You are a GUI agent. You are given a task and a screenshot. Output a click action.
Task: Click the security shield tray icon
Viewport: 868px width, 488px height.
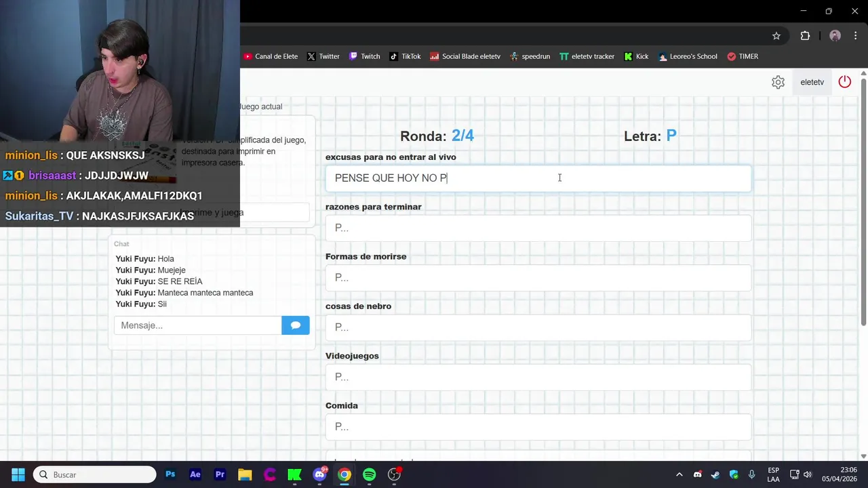734,474
